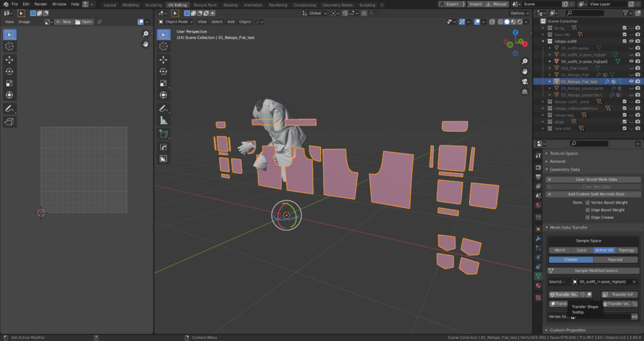Enable the Edge Crease checkbox

pyautogui.click(x=588, y=217)
